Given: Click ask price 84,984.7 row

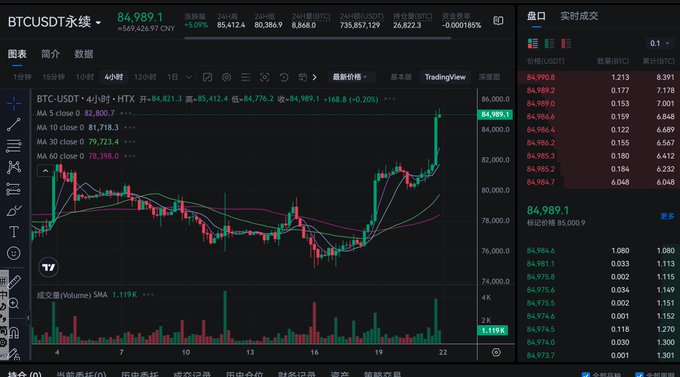Looking at the screenshot, I should tap(599, 182).
